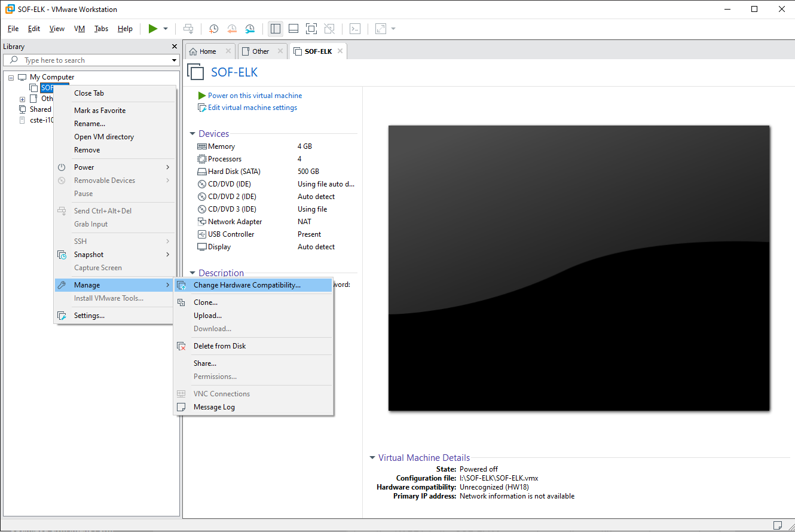Open the Snapshot submenu
This screenshot has height=532, width=795.
point(115,255)
